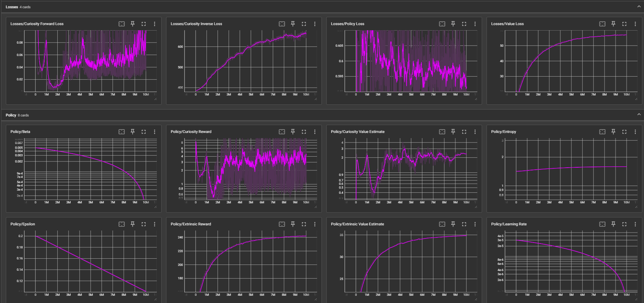Toggle full size for Policy/Curiosity Reward card
Image resolution: width=644 pixels, height=303 pixels.
tap(304, 132)
